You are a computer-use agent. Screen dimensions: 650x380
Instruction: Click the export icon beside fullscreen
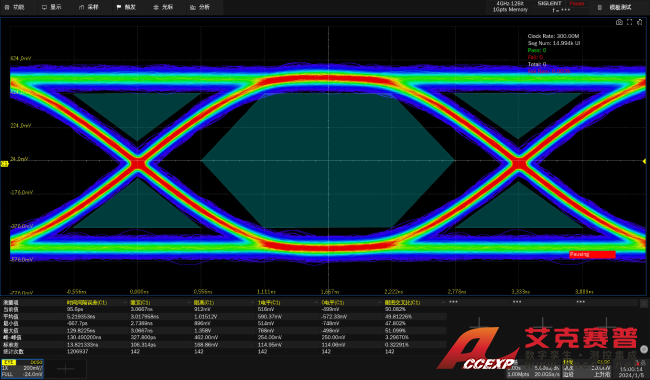coord(640,22)
